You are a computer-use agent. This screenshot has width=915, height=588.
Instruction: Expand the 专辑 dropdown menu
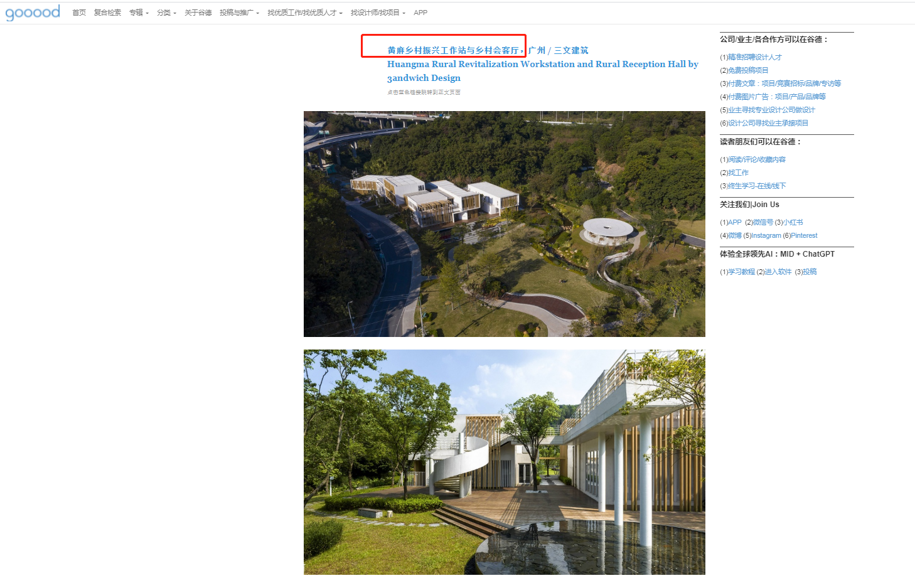click(x=139, y=13)
